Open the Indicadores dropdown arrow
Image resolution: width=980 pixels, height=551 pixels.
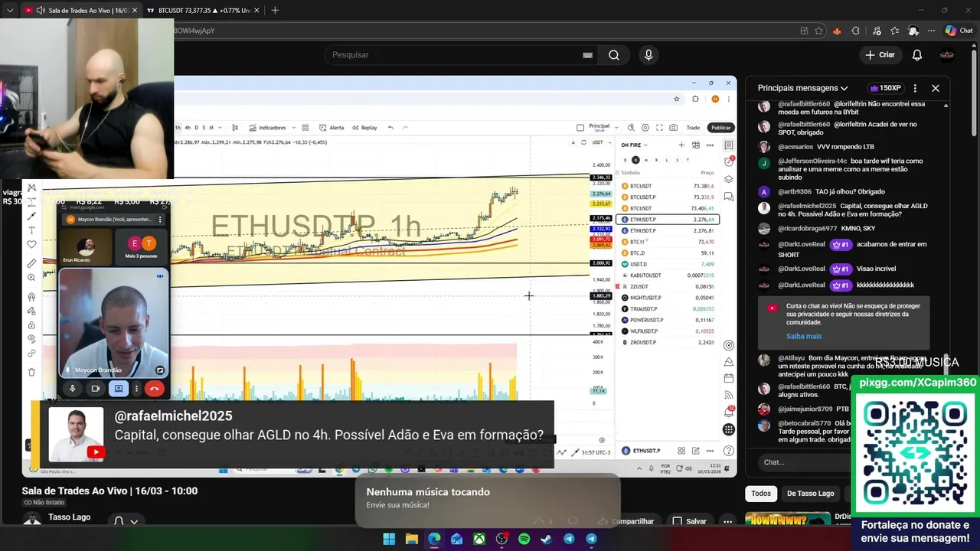tap(293, 128)
